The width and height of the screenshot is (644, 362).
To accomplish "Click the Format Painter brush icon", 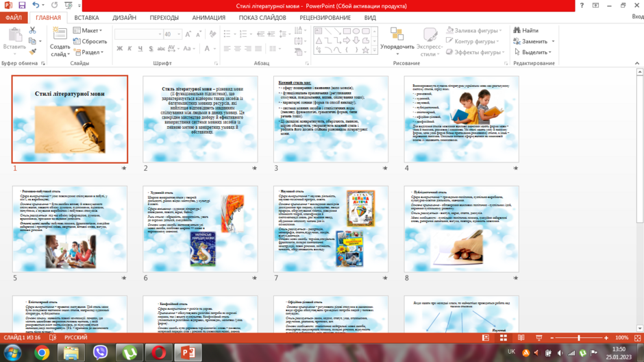I will [x=32, y=51].
